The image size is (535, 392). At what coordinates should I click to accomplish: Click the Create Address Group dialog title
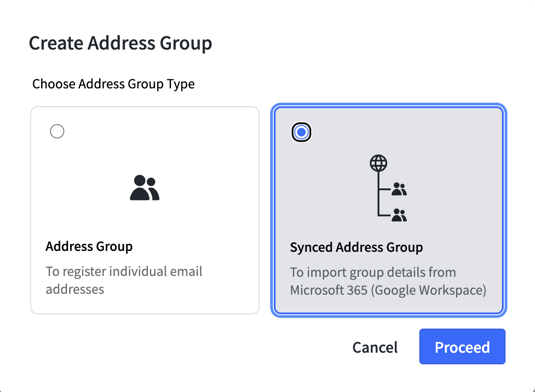(121, 43)
